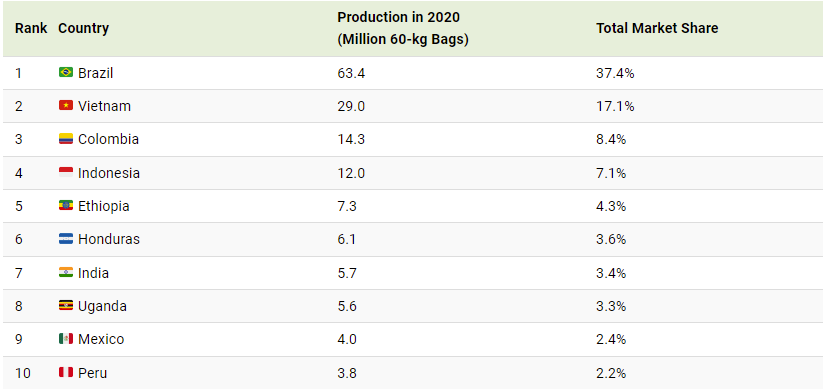The image size is (826, 390).
Task: Click the Production in 2020 column header
Action: pos(403,28)
